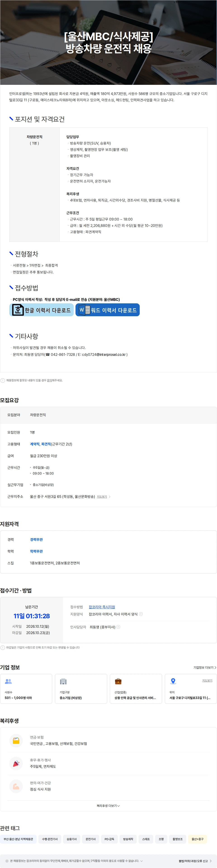Click the banner image titled 방송차량 운전직 채용
The image size is (217, 868).
pyautogui.click(x=108, y=43)
